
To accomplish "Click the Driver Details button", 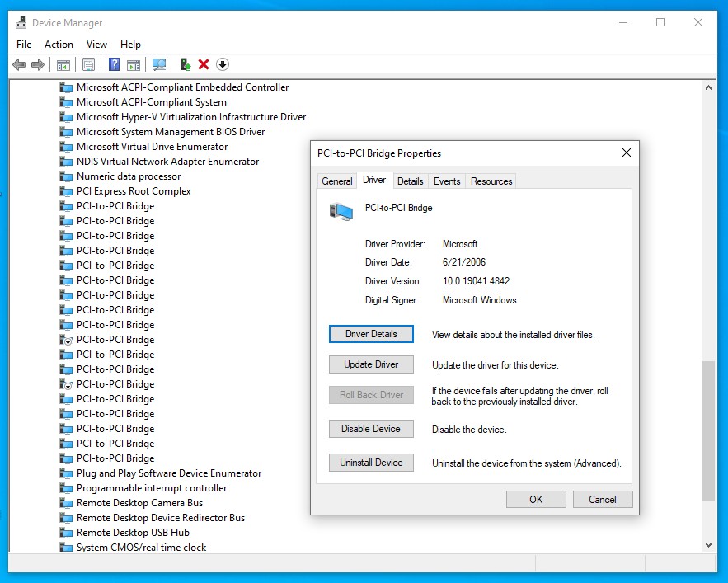I will coord(371,334).
